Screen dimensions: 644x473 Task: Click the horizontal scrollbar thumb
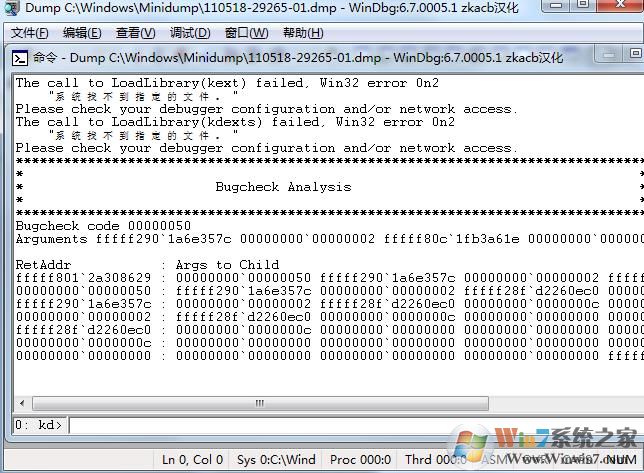(260, 403)
